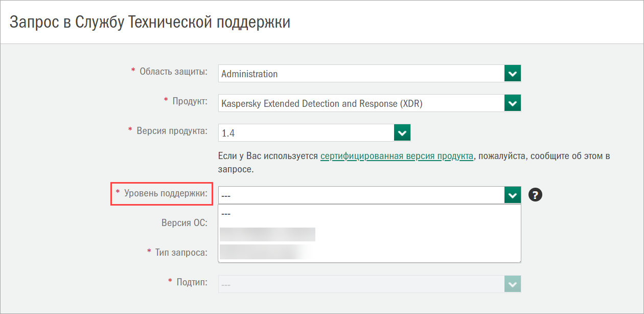Open the Версия продукта dropdown arrow
Image resolution: width=644 pixels, height=314 pixels.
[x=403, y=133]
